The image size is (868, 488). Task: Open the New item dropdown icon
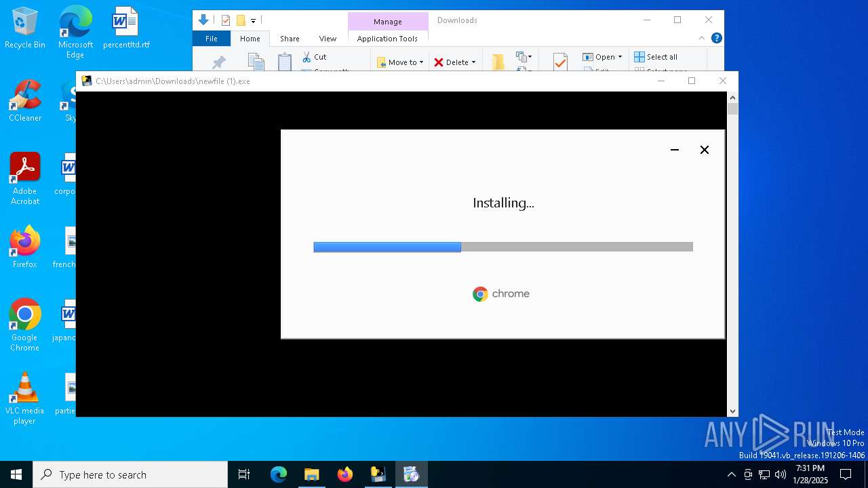click(524, 57)
